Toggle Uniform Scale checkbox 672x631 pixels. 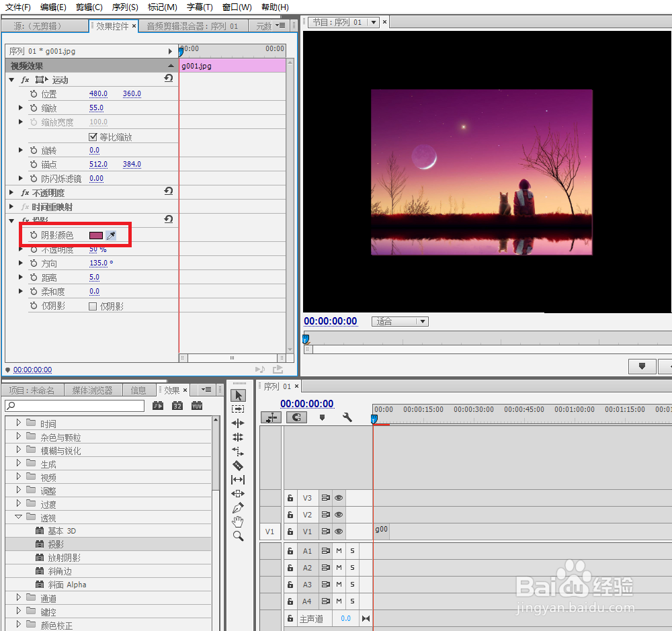tap(93, 136)
